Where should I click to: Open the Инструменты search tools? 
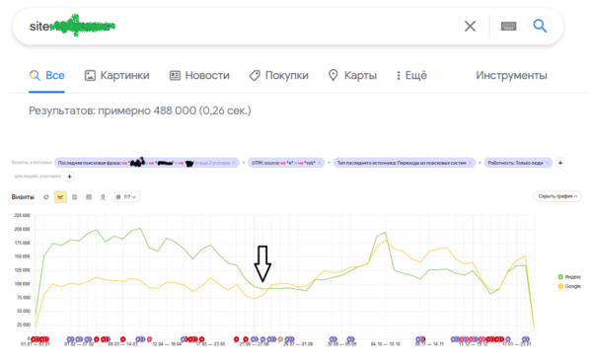pyautogui.click(x=511, y=76)
